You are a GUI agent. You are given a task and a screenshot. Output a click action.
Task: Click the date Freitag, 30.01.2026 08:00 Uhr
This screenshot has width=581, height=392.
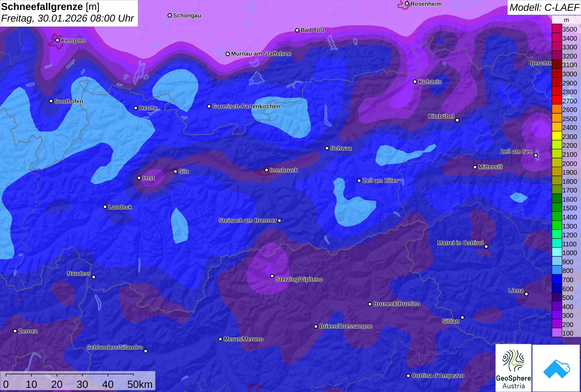pyautogui.click(x=68, y=18)
